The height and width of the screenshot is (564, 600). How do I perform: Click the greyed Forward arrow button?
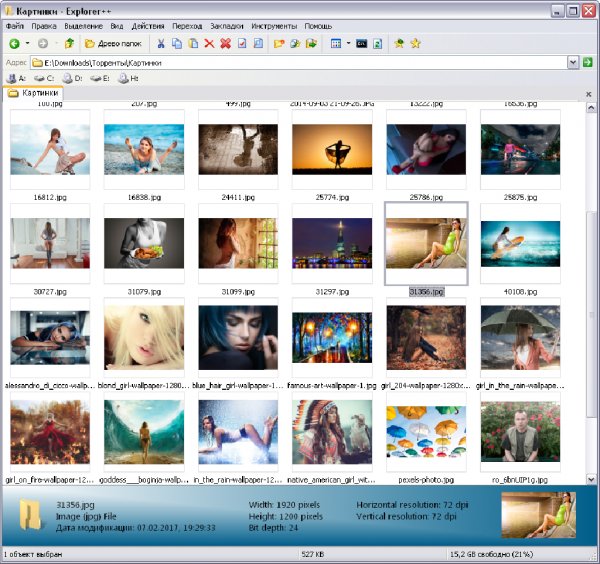tap(43, 44)
